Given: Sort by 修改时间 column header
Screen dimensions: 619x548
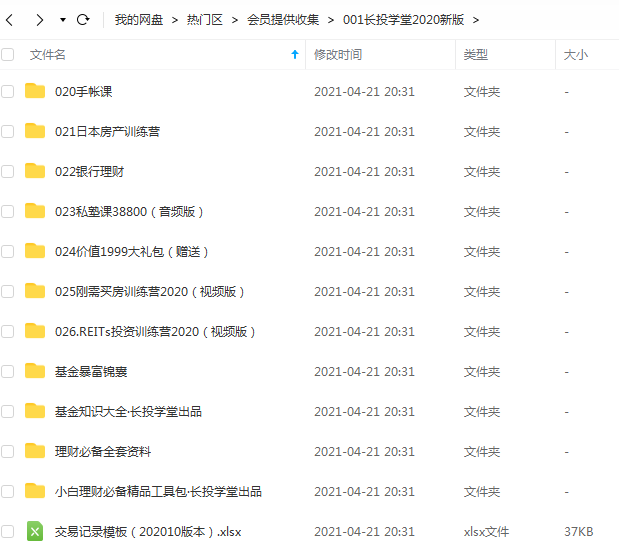Looking at the screenshot, I should pos(338,54).
